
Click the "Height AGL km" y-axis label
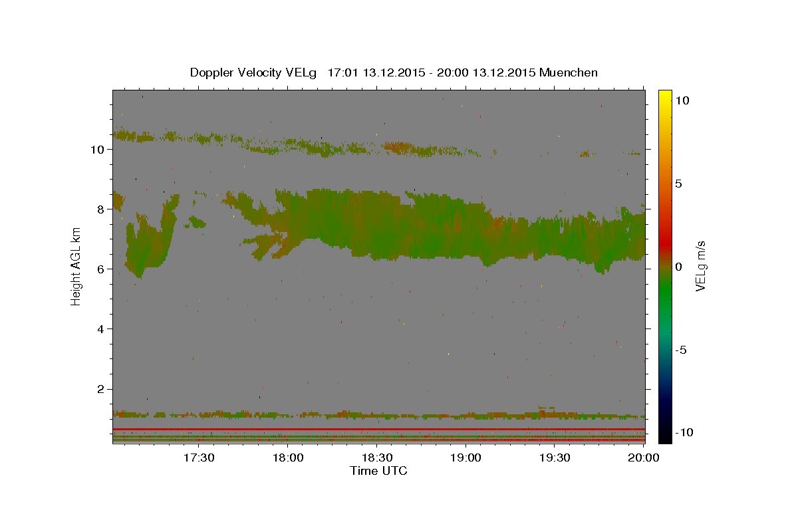76,266
